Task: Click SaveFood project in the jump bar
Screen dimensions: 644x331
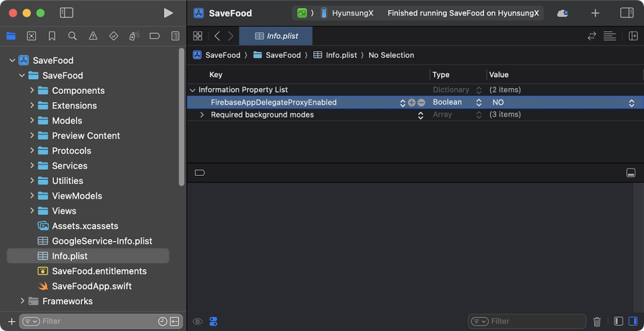Action: pos(217,55)
